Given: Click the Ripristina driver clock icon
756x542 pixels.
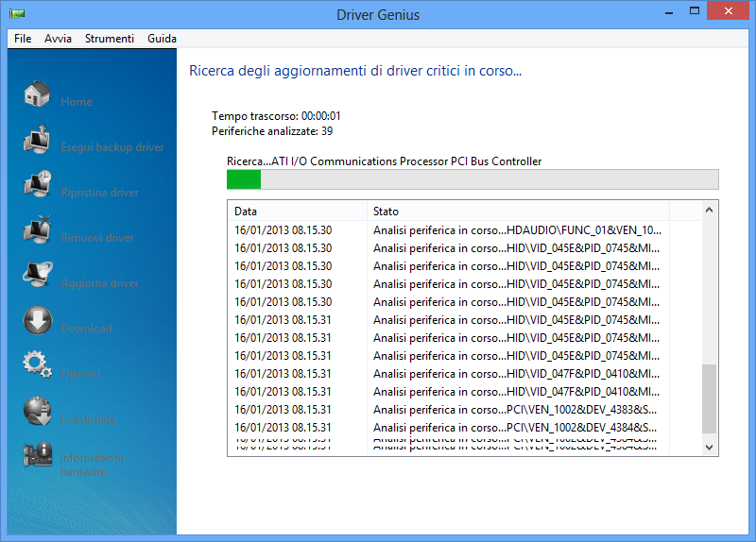Looking at the screenshot, I should (x=38, y=184).
